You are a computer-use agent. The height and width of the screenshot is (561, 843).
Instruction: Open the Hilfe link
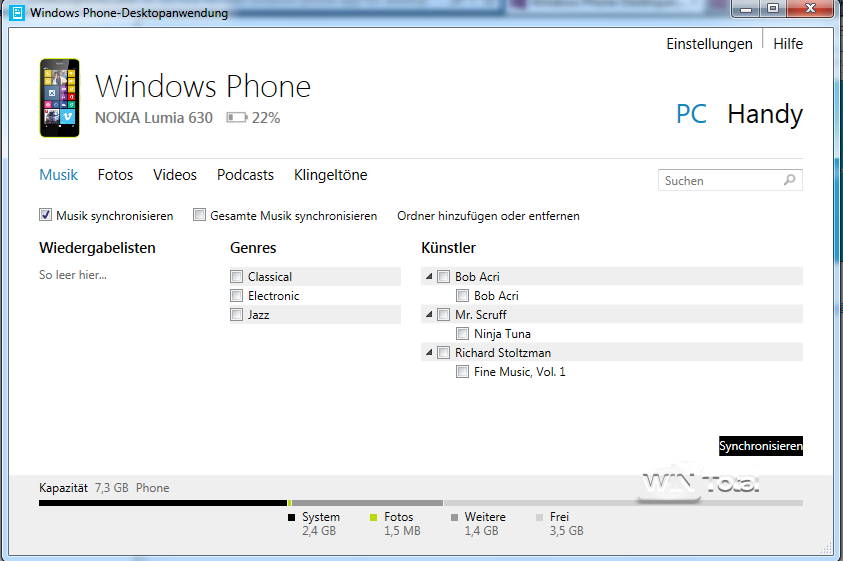788,44
